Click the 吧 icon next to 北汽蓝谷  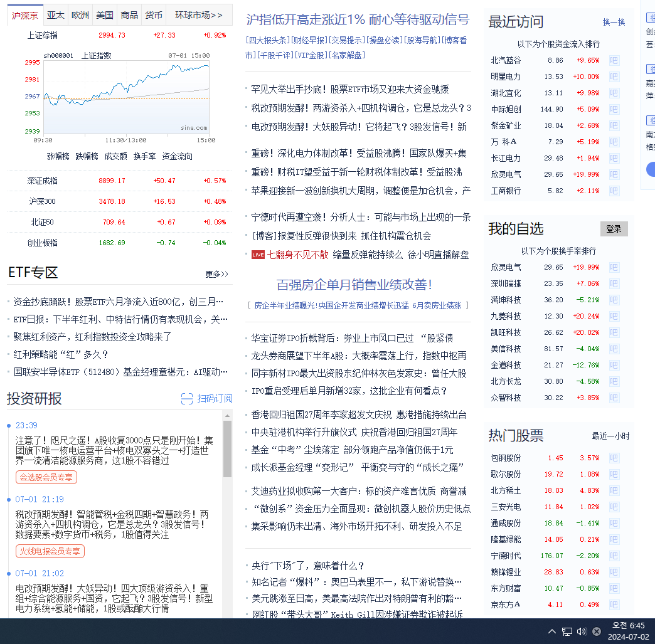pyautogui.click(x=614, y=61)
